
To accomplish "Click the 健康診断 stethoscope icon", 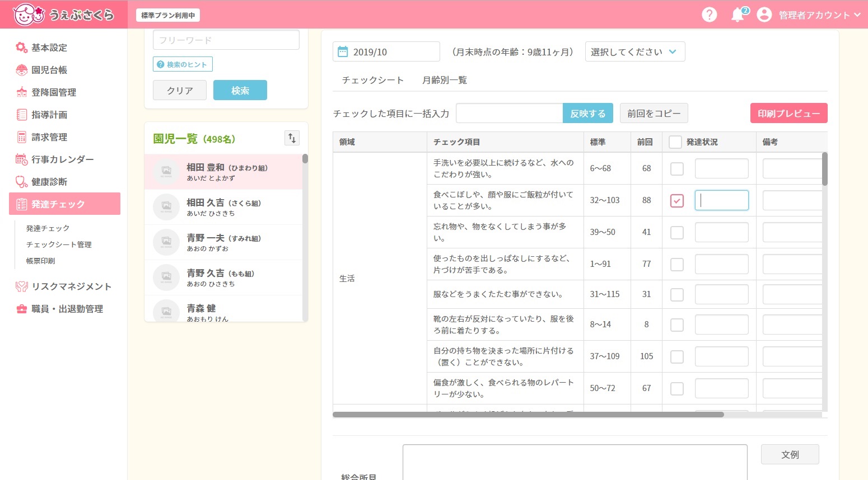I will [21, 182].
